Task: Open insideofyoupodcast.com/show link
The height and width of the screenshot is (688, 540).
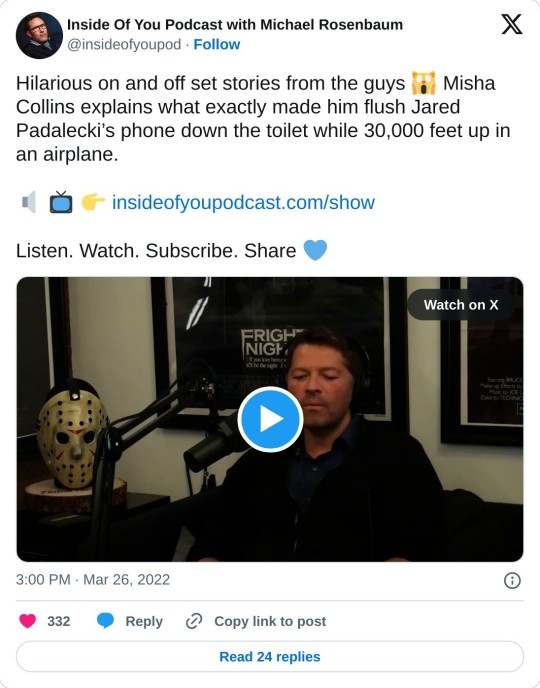Action: (x=243, y=202)
